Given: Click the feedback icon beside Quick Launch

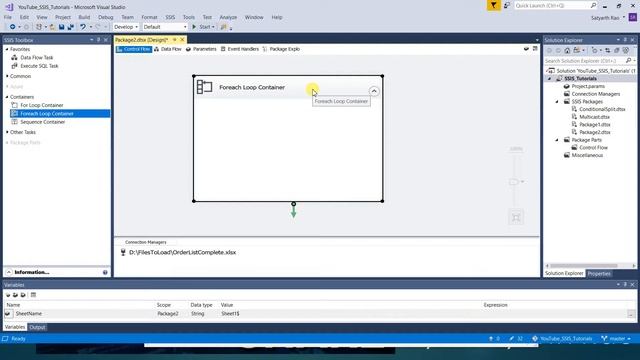Looking at the screenshot, I should (507, 5).
